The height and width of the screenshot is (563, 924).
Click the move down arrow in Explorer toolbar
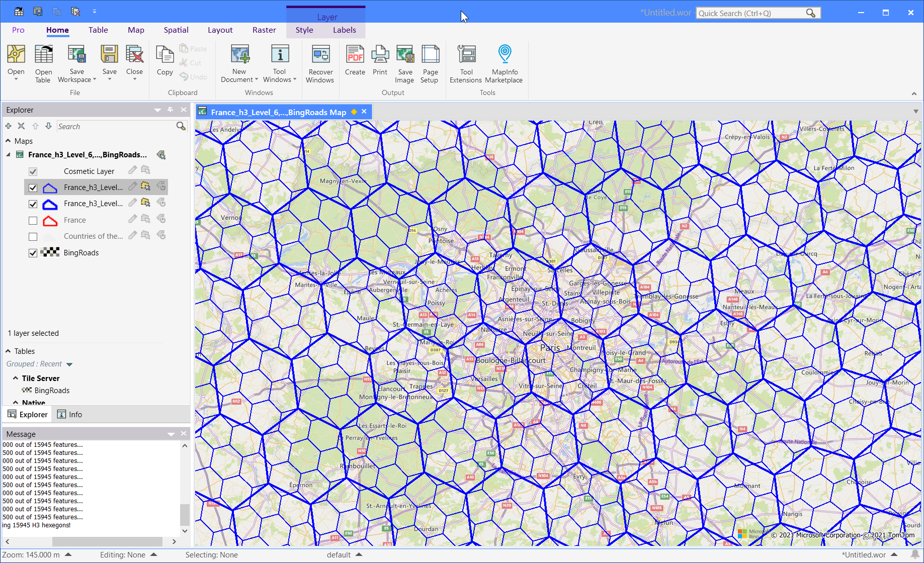48,126
